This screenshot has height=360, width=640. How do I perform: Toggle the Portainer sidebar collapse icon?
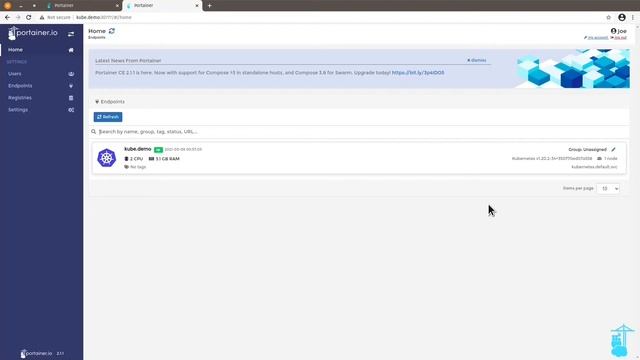tap(71, 34)
